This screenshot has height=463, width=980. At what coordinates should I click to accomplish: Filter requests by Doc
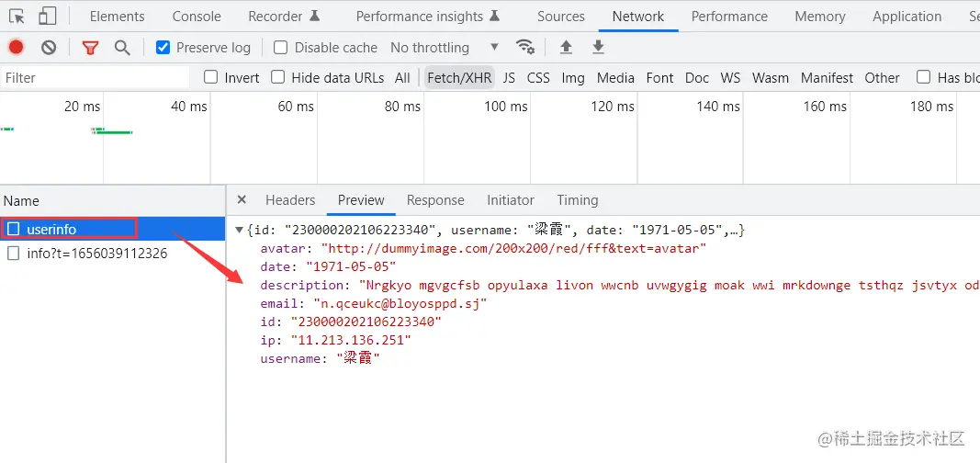tap(697, 77)
